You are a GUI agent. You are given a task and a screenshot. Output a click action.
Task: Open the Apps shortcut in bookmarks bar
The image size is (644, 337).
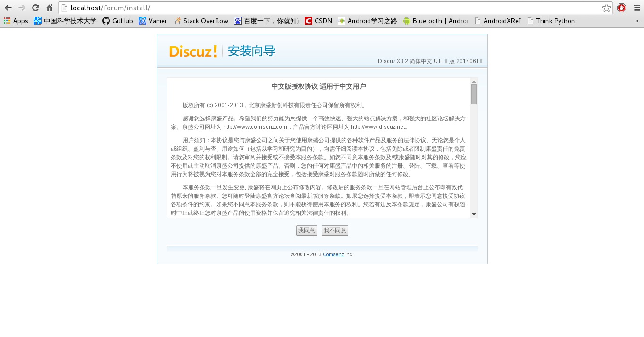coord(16,21)
